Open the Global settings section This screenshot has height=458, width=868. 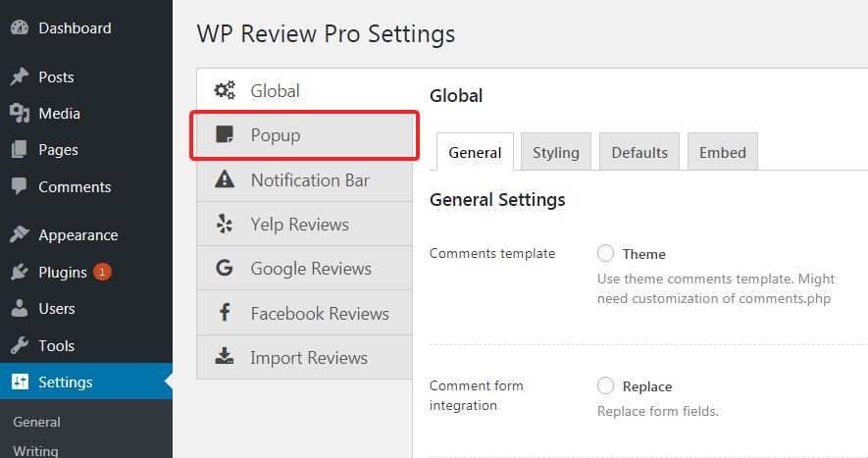(304, 91)
